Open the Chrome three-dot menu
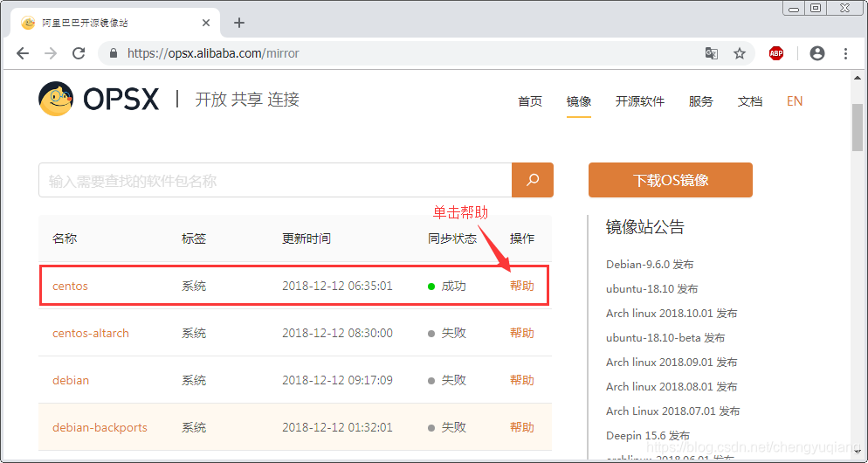The height and width of the screenshot is (463, 868). coord(845,53)
